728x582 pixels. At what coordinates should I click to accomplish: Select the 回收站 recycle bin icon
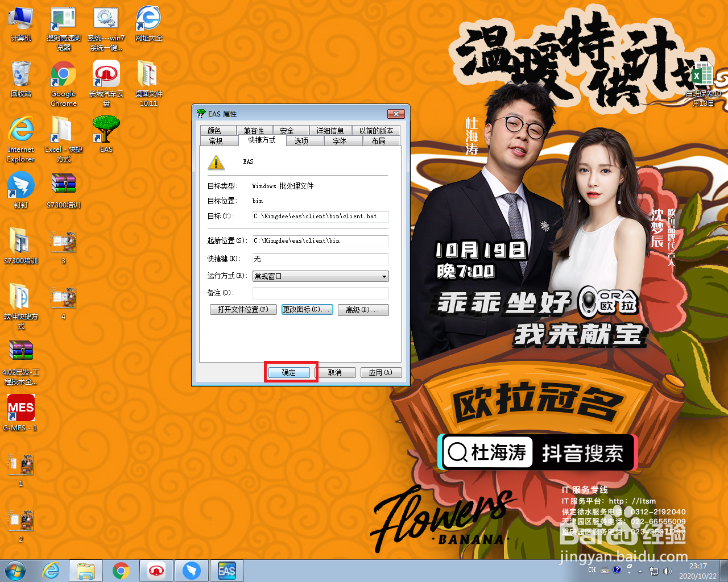click(x=21, y=80)
